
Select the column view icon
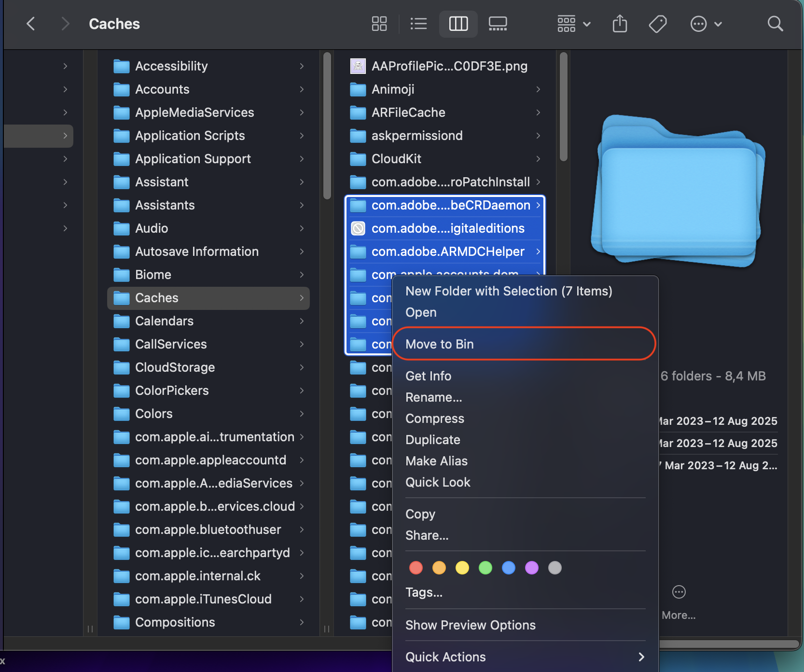click(x=458, y=24)
